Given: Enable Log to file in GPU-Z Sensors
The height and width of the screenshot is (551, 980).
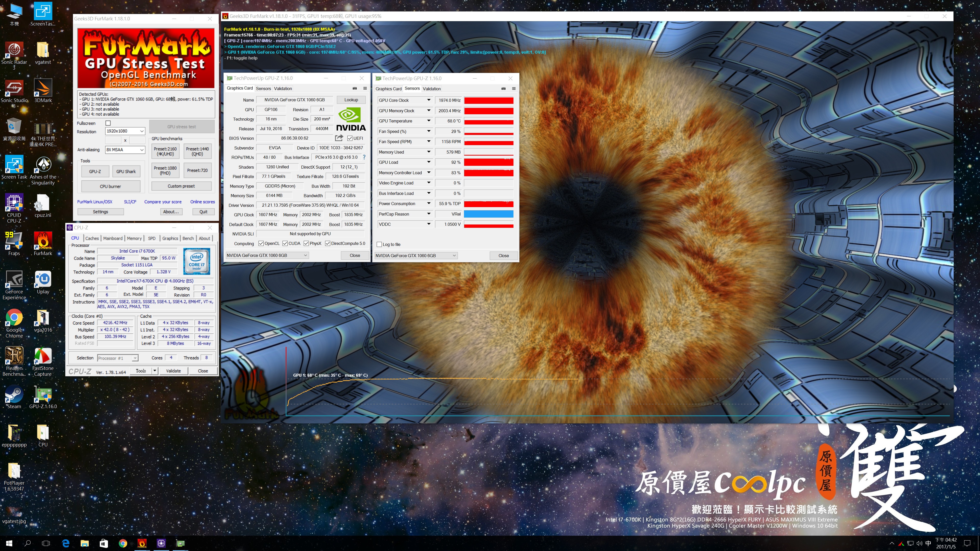Looking at the screenshot, I should (x=379, y=244).
